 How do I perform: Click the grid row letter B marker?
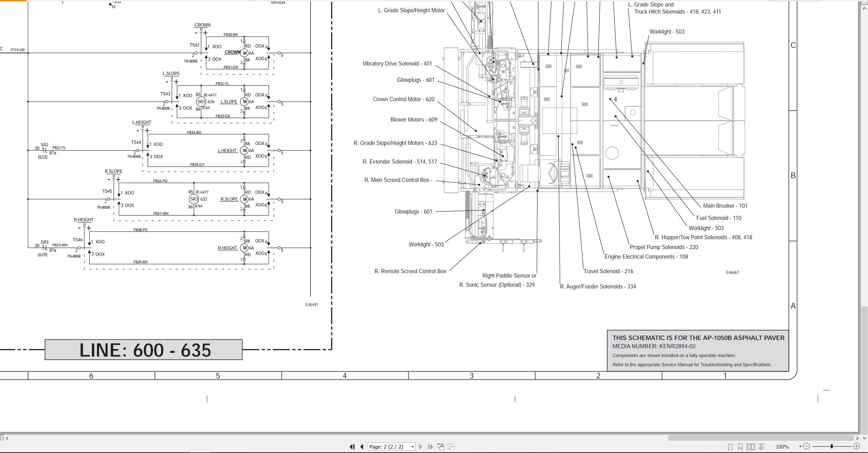pos(793,175)
